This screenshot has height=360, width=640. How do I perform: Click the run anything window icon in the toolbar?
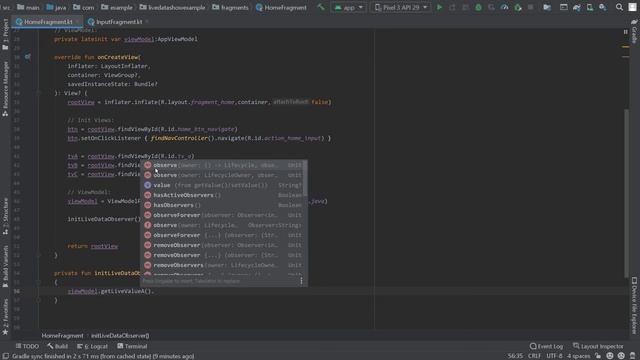[564, 7]
